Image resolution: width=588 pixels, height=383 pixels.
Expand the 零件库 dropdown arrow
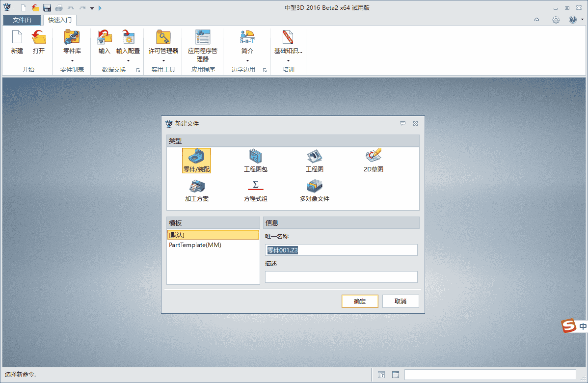click(x=72, y=60)
